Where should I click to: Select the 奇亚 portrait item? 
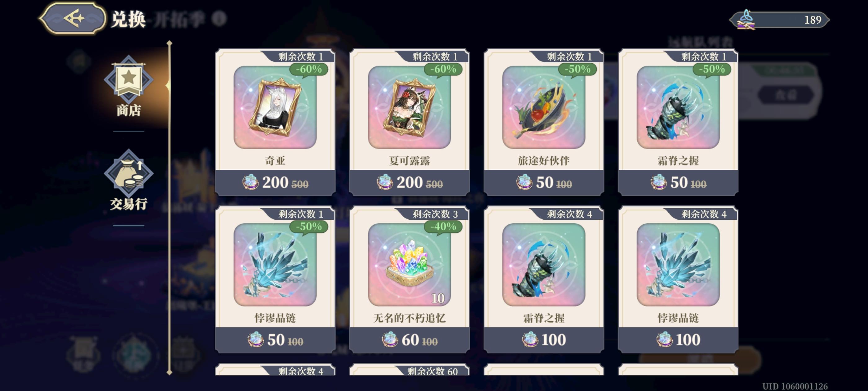275,107
